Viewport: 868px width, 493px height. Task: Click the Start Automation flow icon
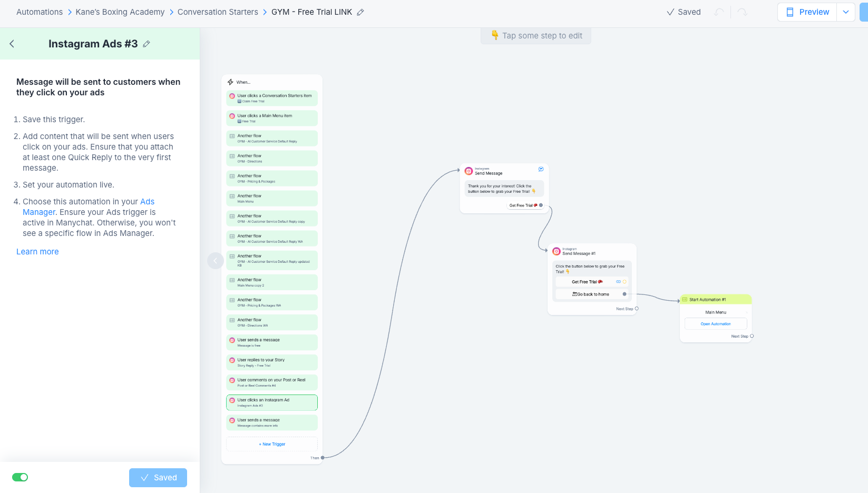(x=685, y=300)
